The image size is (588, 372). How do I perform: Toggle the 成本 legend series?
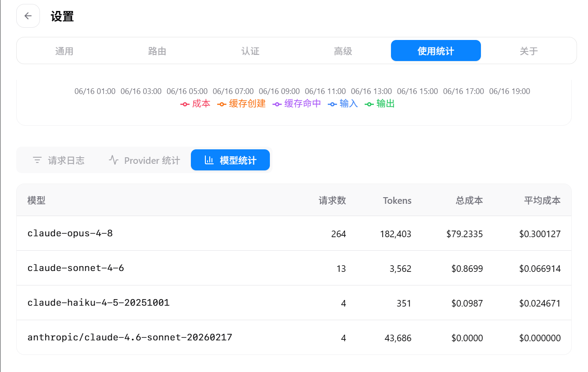tap(195, 104)
